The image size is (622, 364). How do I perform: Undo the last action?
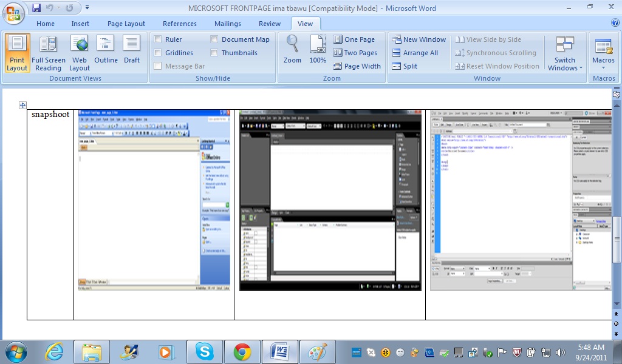pos(50,8)
